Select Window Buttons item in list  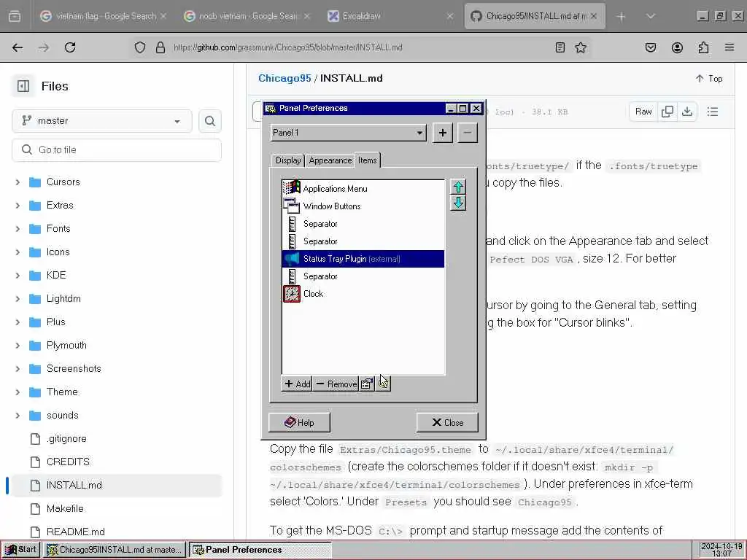coord(363,206)
